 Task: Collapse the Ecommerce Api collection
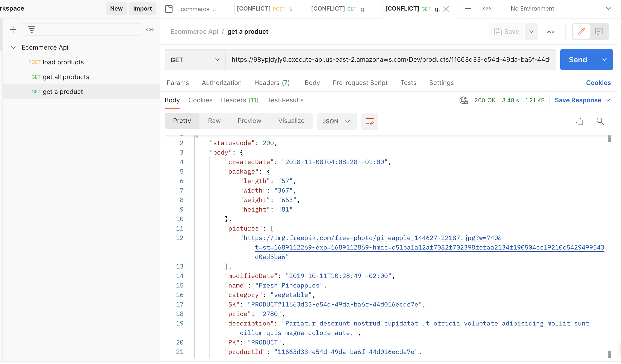[13, 47]
